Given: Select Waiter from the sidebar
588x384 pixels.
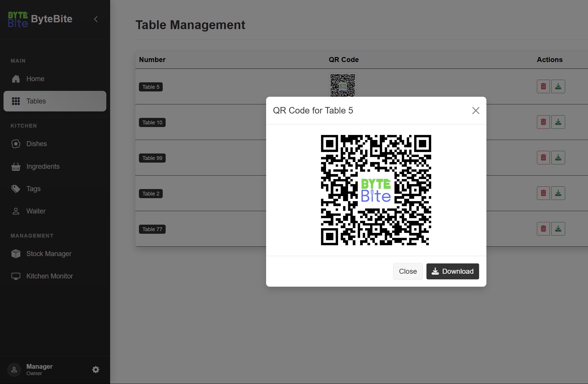Looking at the screenshot, I should click(x=36, y=211).
